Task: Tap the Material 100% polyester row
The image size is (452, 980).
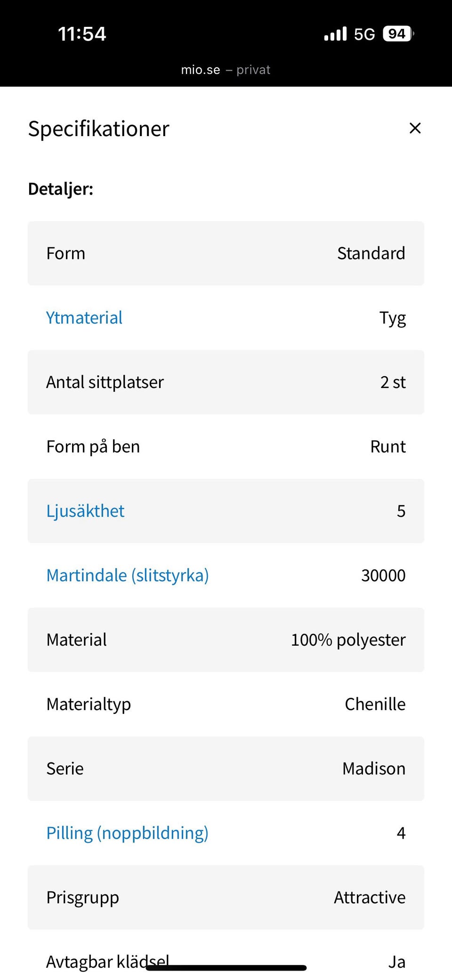Action: (226, 640)
